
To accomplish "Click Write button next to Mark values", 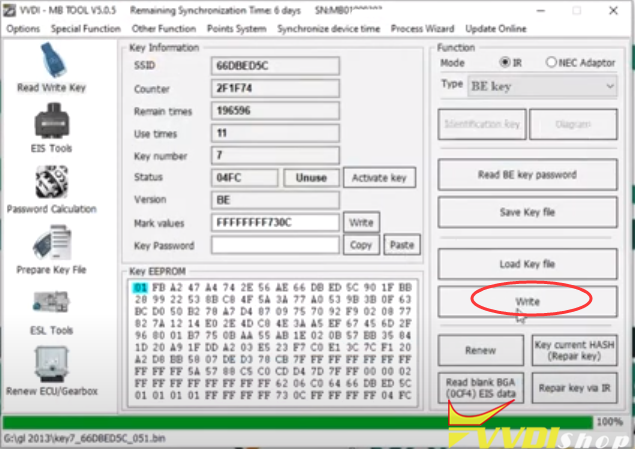I will (x=361, y=222).
